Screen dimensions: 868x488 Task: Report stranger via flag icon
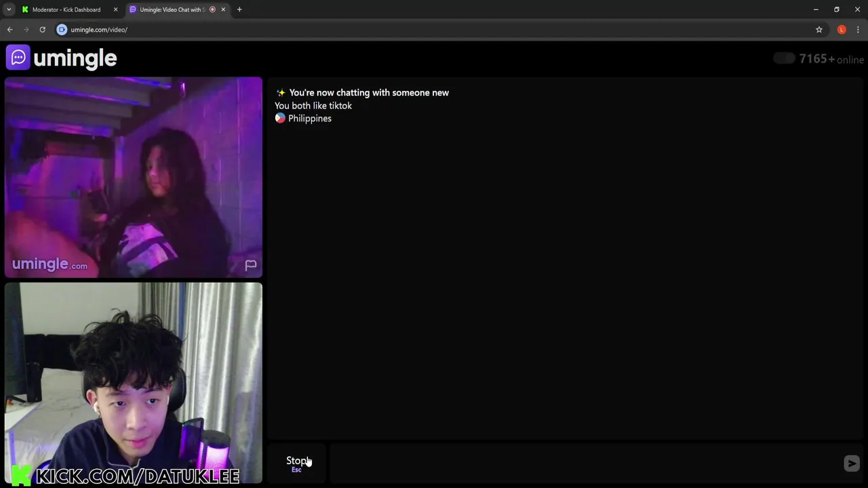pyautogui.click(x=251, y=265)
